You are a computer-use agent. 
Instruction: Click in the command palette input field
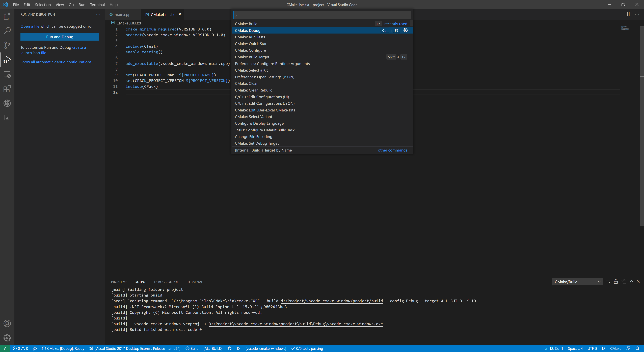point(322,15)
